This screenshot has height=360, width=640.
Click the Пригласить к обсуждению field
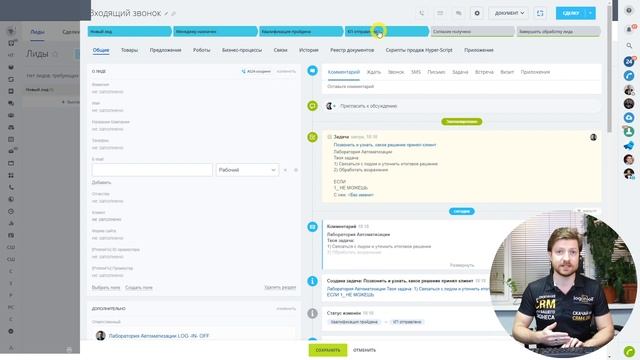[461, 106]
